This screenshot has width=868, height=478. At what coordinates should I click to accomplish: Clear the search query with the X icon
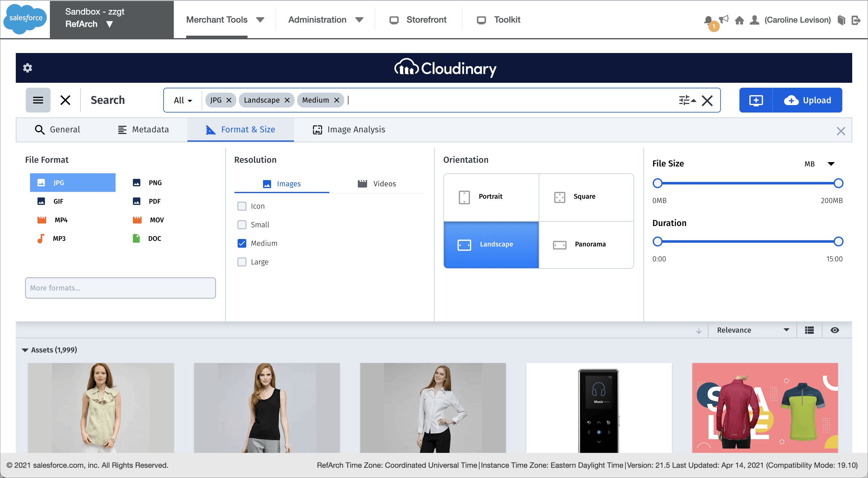tap(707, 100)
